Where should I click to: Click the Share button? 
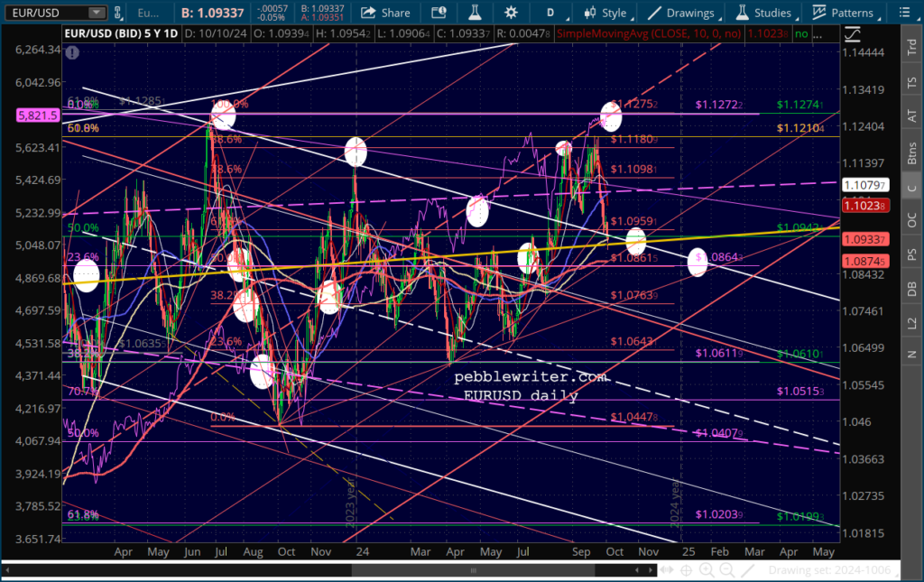pos(386,13)
